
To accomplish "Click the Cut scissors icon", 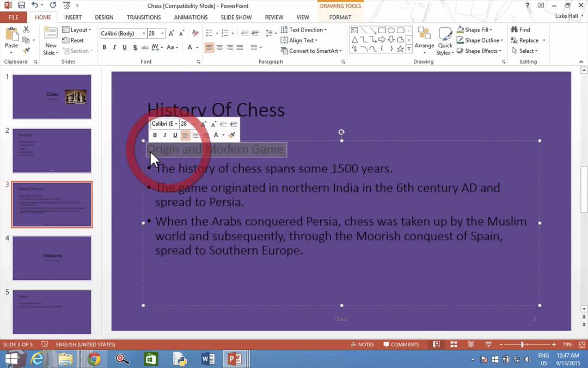I will click(26, 29).
